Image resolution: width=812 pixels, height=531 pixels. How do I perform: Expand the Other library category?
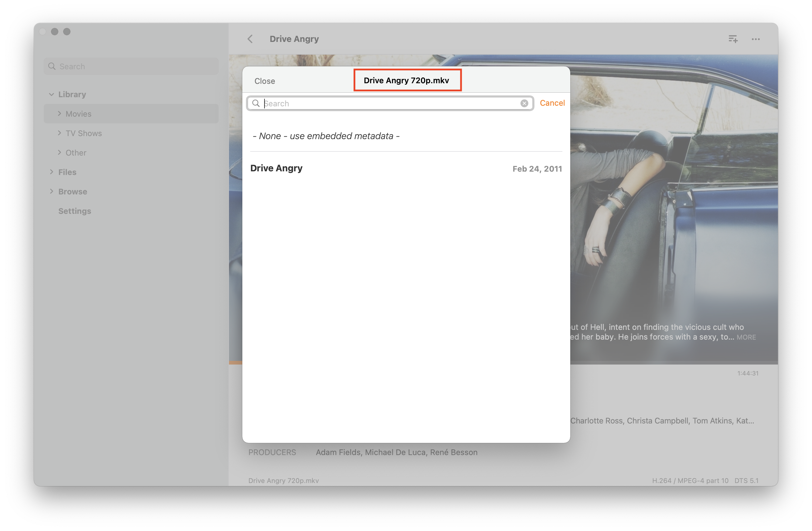[x=59, y=152]
